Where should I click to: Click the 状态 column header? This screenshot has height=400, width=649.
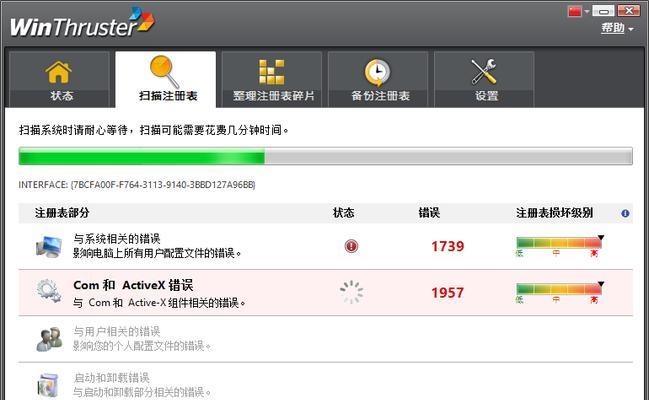click(344, 213)
